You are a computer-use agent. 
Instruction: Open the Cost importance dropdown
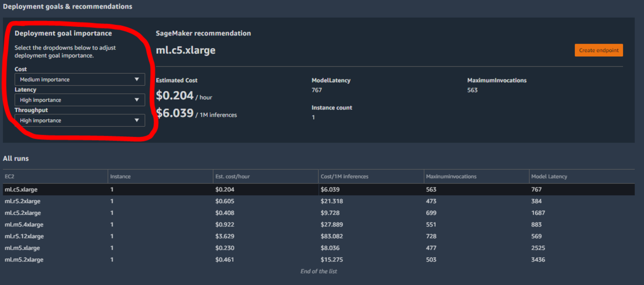point(79,79)
